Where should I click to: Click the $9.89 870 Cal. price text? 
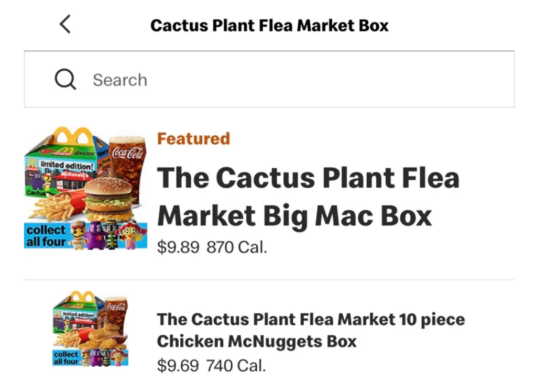pos(212,247)
